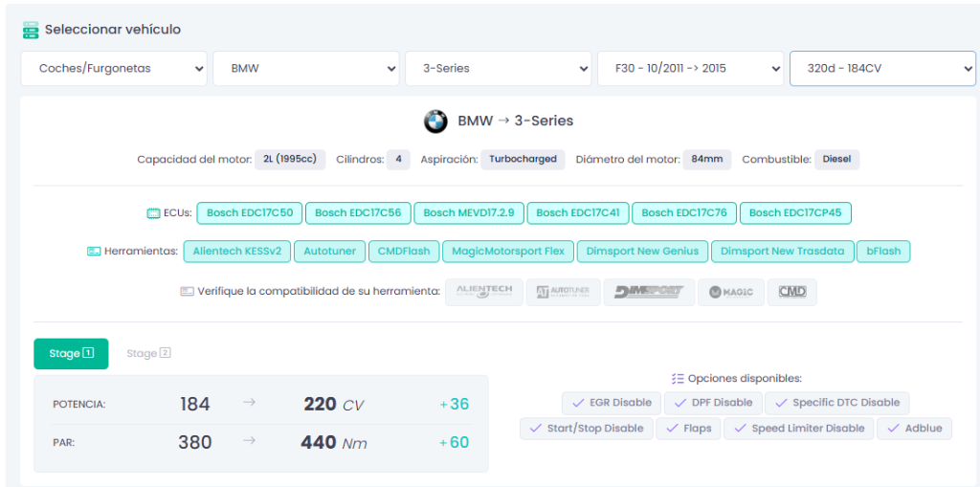Image resolution: width=980 pixels, height=487 pixels.
Task: Open the Autotuner compatibility logo
Action: (563, 292)
